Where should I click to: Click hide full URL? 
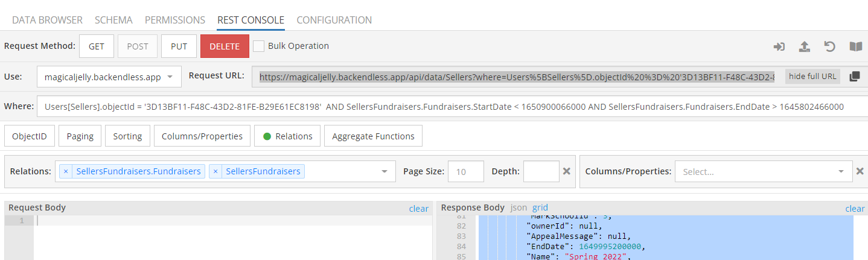(812, 77)
